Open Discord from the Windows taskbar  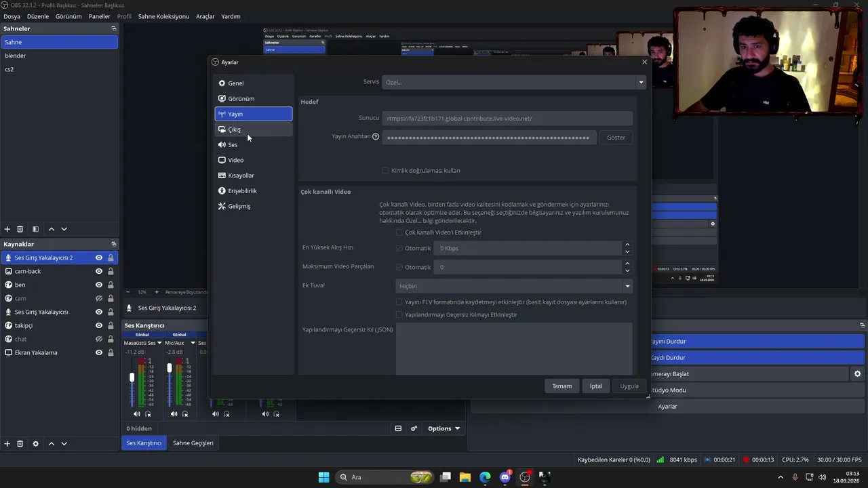505,477
